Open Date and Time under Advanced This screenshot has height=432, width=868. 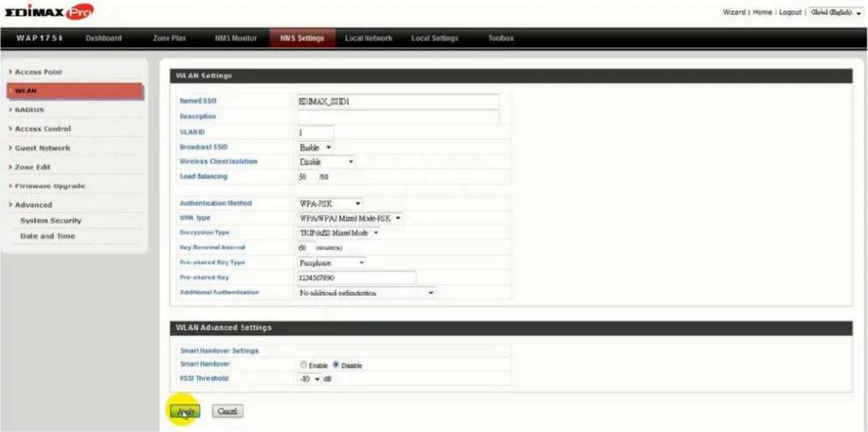pyautogui.click(x=48, y=236)
